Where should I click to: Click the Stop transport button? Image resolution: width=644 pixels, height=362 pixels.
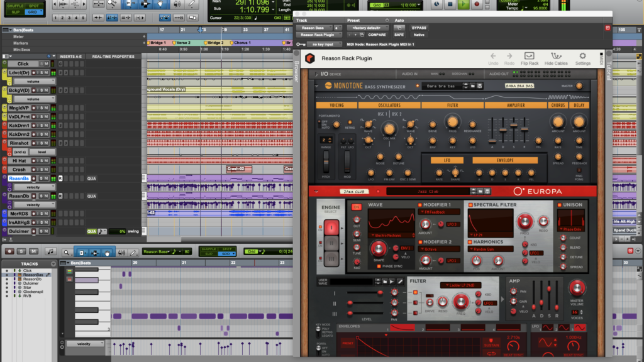450,4
